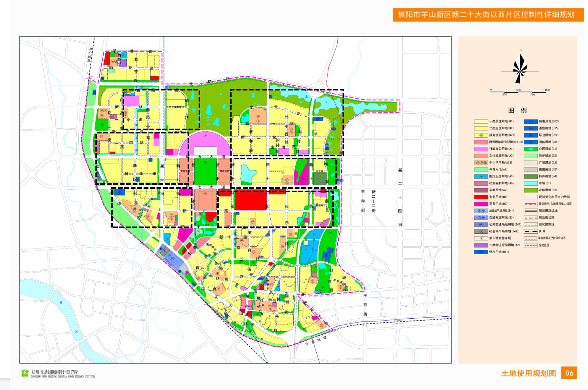Click the map scale bar
The width and height of the screenshot is (588, 390).
pyautogui.click(x=518, y=92)
